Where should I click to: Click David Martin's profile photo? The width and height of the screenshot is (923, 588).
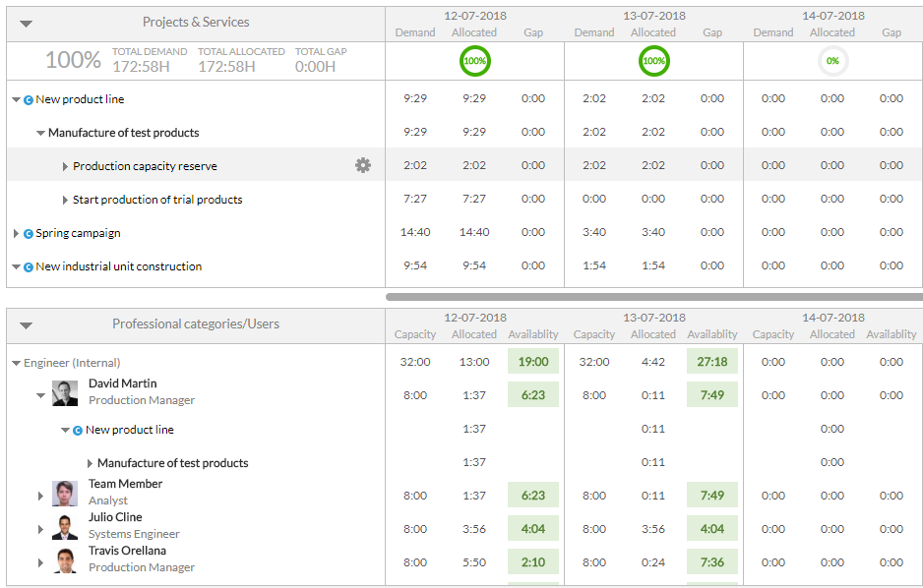pyautogui.click(x=65, y=393)
